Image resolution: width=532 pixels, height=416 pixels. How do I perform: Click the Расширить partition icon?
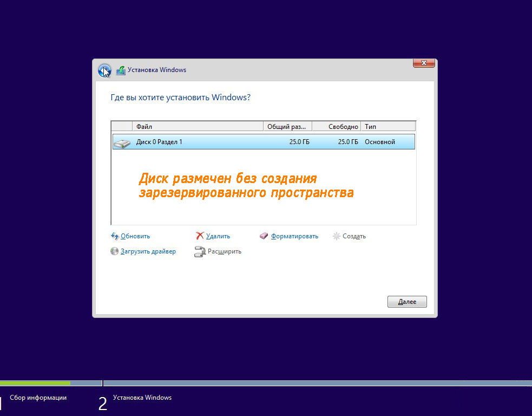[x=200, y=251]
